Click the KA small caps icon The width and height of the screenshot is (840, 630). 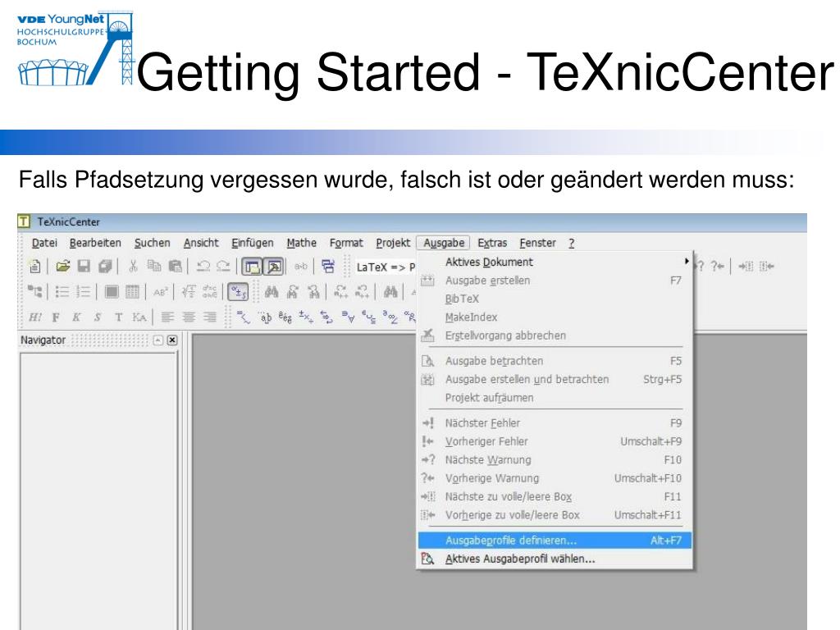click(x=139, y=317)
